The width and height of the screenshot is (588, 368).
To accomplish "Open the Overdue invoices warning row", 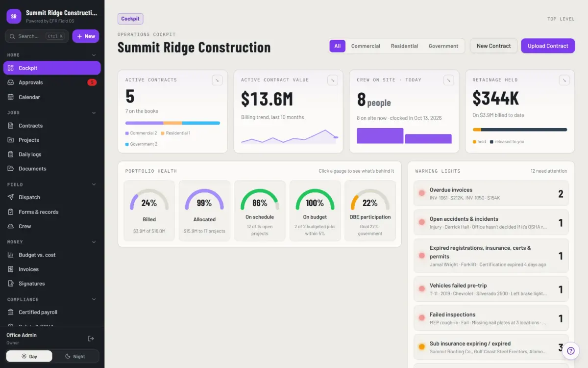I will [491, 193].
